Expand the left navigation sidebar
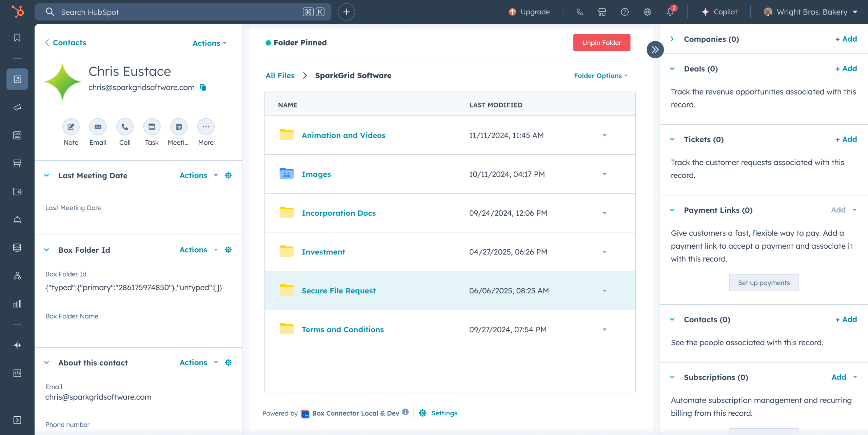Image resolution: width=868 pixels, height=435 pixels. click(17, 420)
